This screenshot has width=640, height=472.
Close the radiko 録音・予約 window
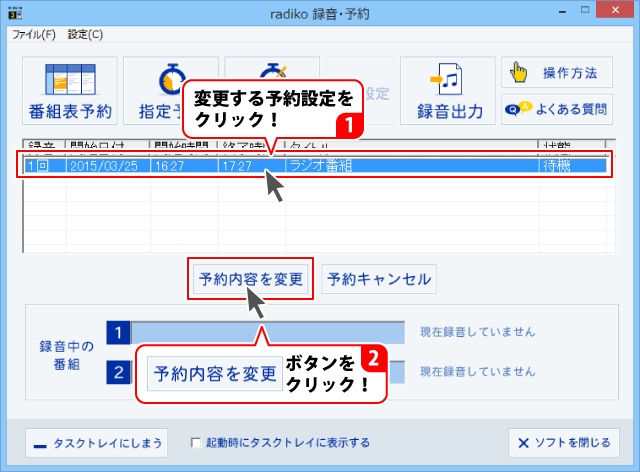point(615,10)
